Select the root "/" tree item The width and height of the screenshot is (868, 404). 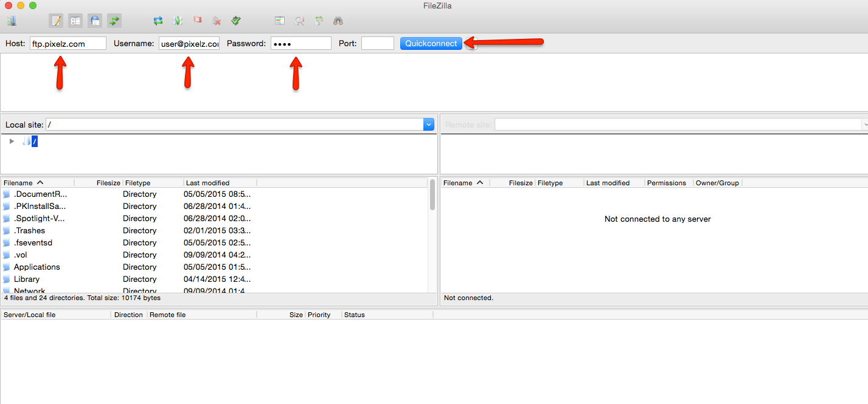(x=35, y=142)
